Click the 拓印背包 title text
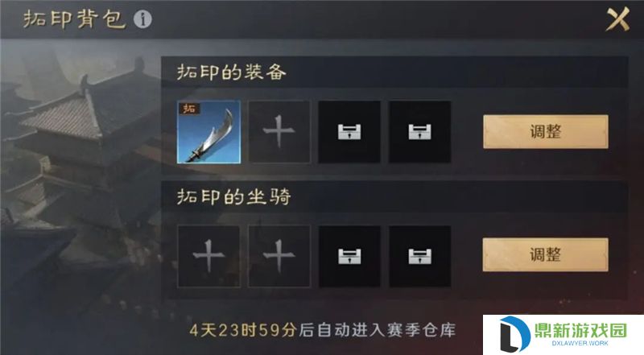Image resolution: width=644 pixels, height=355 pixels. click(74, 19)
